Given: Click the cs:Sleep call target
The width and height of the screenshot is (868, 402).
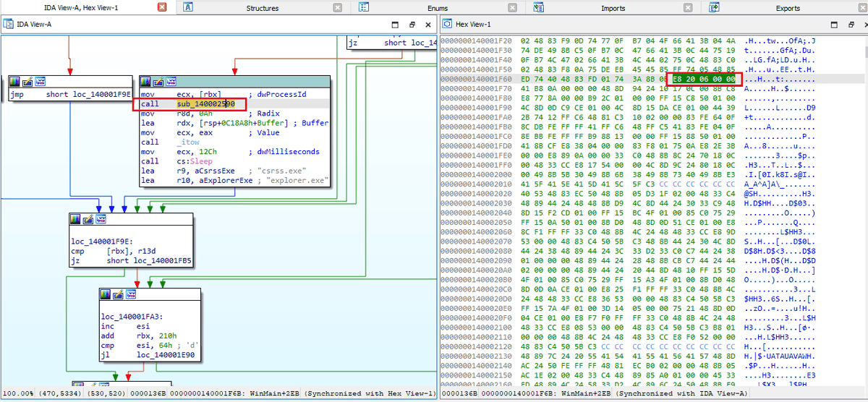Looking at the screenshot, I should click(x=195, y=161).
